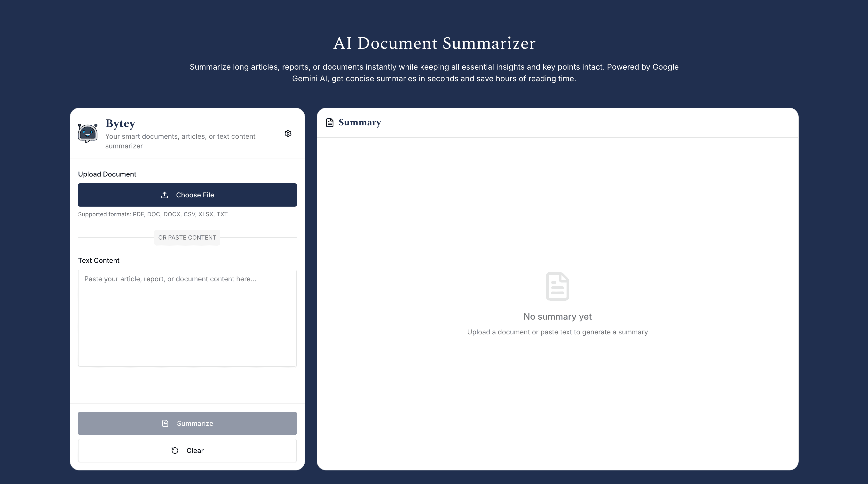This screenshot has width=868, height=484.
Task: Click the Text Content field label
Action: [98, 260]
